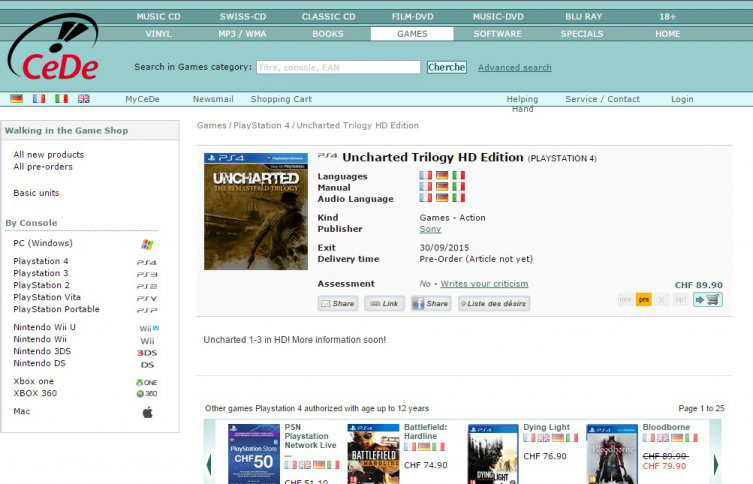Click the PS Vita logo in console list
The image size is (753, 484).
[146, 298]
